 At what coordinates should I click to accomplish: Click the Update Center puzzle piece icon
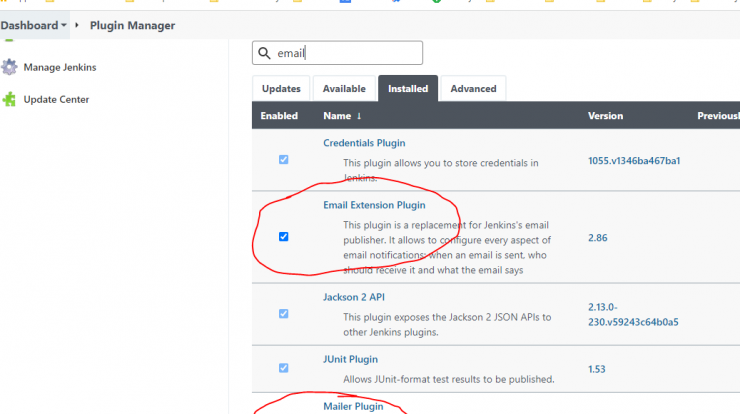click(9, 99)
